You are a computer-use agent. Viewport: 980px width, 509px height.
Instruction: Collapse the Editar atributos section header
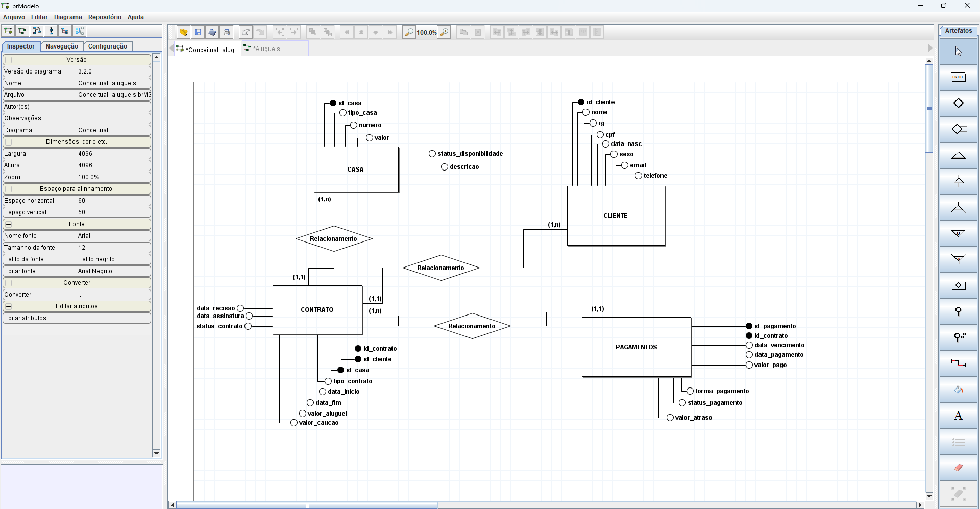(x=9, y=306)
